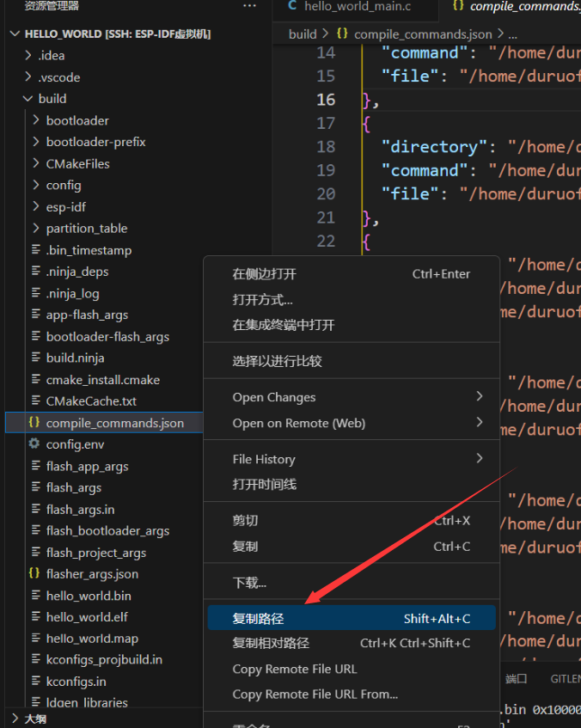Click the file icon beside build.ninja

point(35,358)
